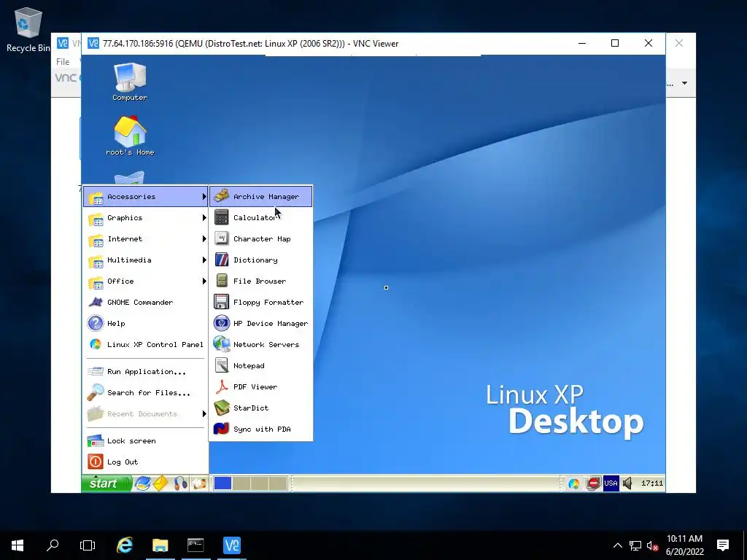Click the Windows muted speaker tray icon
This screenshot has width=747, height=560.
point(652,545)
